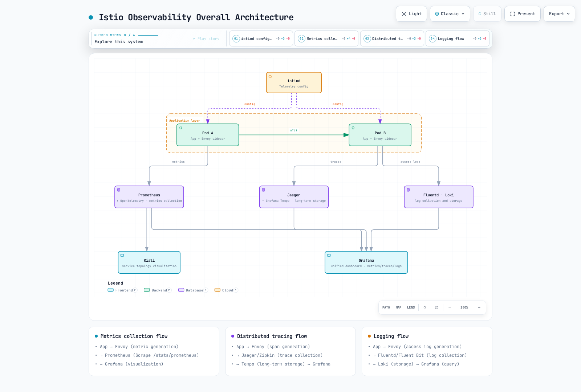The image size is (581, 392).
Task: Click the page title Istio Observability Overall Architecture
Action: click(196, 17)
